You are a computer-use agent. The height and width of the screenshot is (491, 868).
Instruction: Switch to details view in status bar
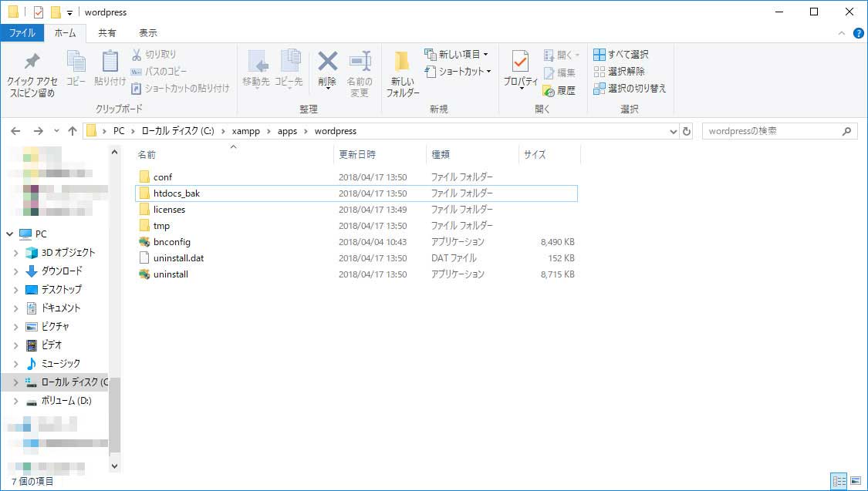839,481
